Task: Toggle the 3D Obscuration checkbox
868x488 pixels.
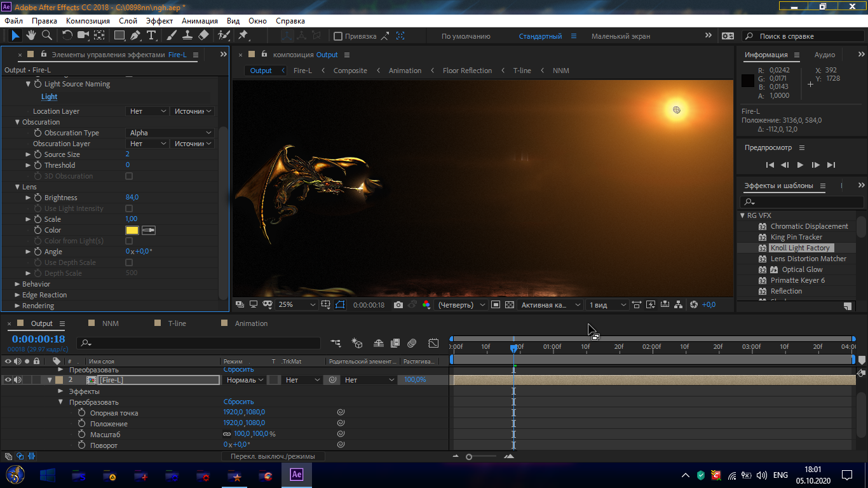Action: click(x=129, y=176)
